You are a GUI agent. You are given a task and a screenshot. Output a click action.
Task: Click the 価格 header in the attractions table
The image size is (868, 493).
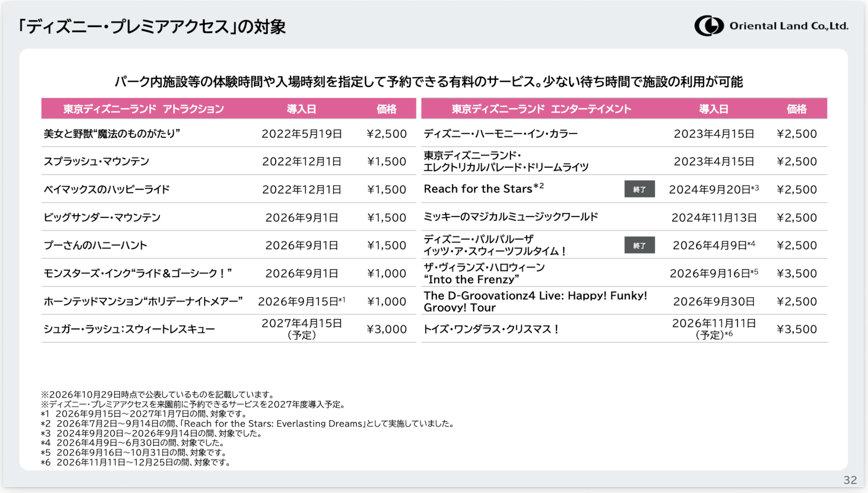tap(387, 109)
